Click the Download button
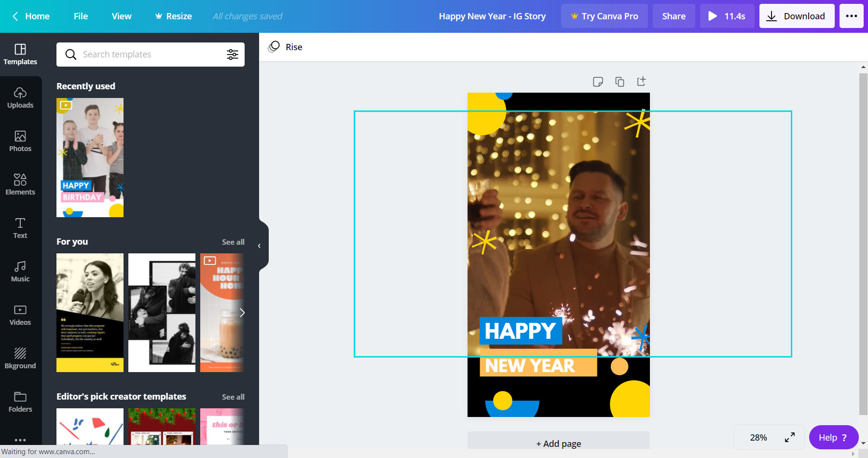 pyautogui.click(x=797, y=16)
